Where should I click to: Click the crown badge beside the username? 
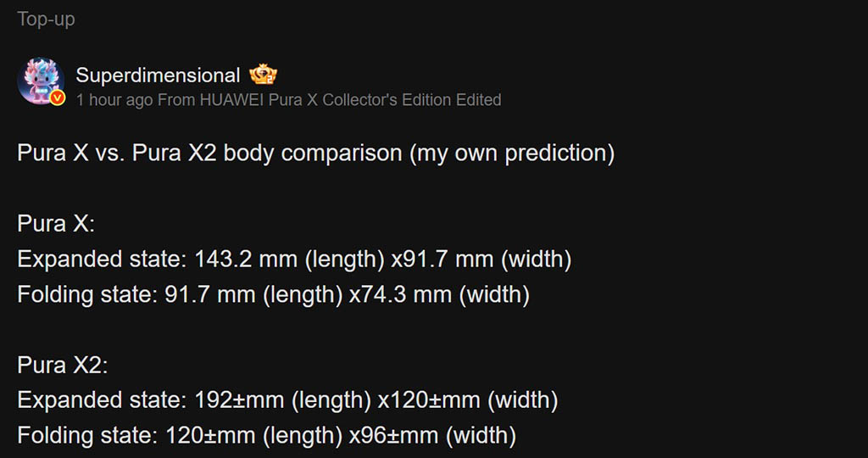pos(264,75)
